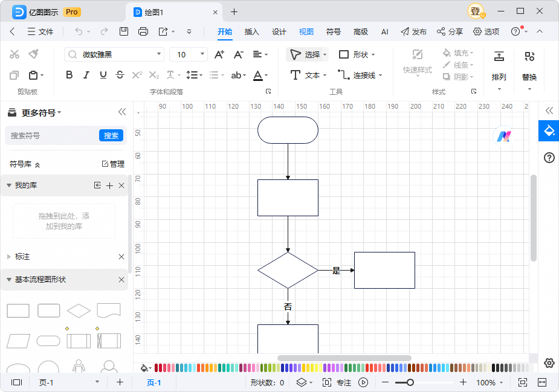Open the font name dropdown
The height and width of the screenshot is (392, 559).
click(159, 54)
